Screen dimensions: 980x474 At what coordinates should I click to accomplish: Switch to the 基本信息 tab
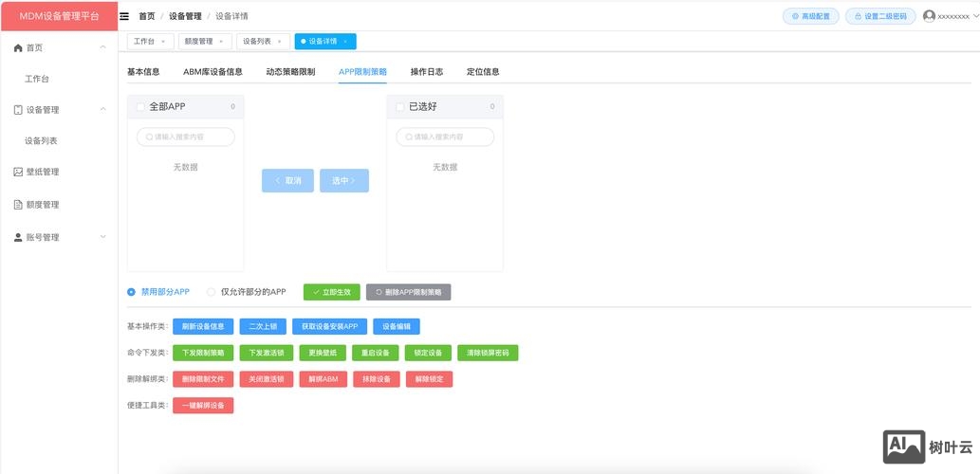click(x=144, y=72)
